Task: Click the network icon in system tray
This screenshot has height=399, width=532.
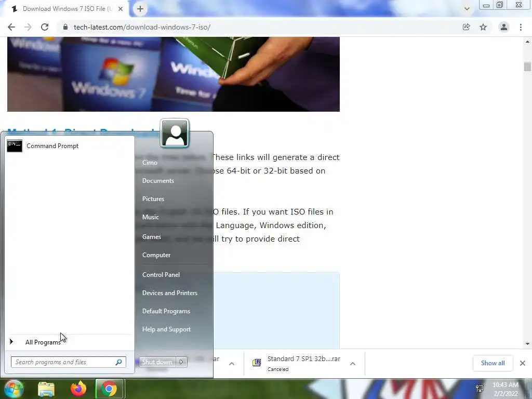Action: 480,389
